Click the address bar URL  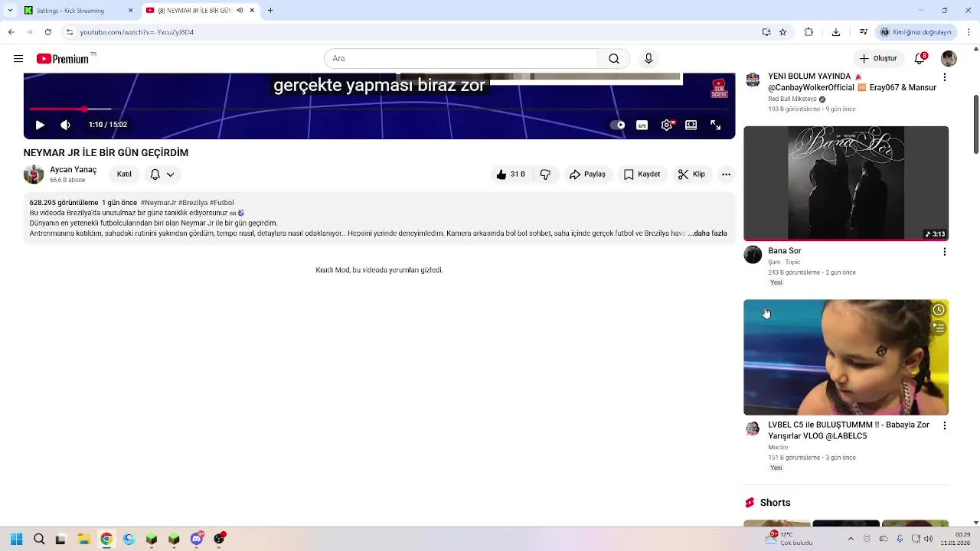pos(137,32)
